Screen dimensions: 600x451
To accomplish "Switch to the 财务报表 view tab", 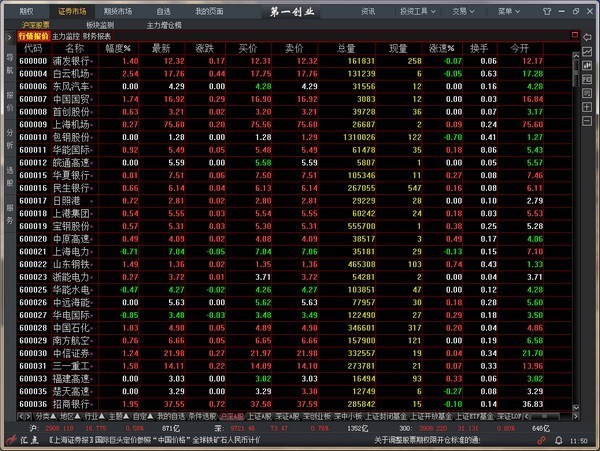I will [x=97, y=36].
